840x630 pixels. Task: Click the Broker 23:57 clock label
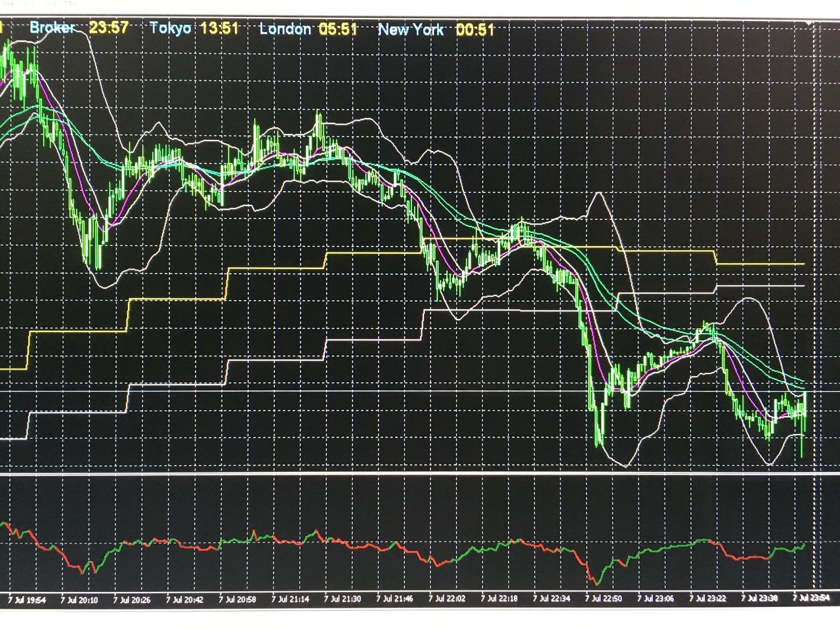pyautogui.click(x=79, y=28)
